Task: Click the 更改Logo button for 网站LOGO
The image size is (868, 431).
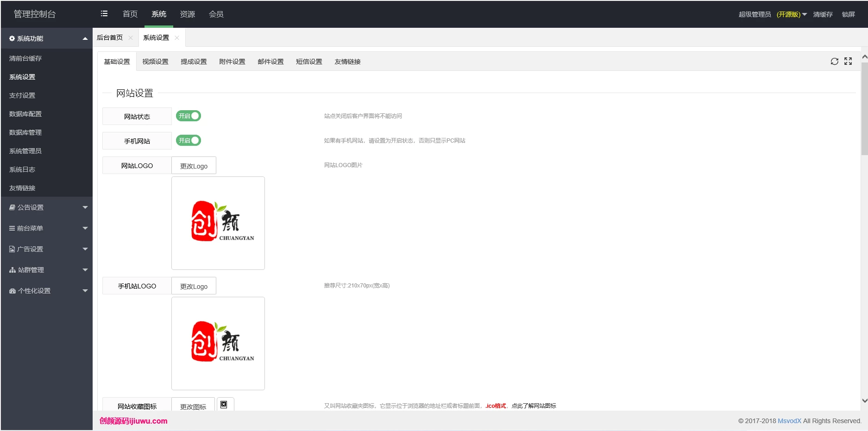Action: point(194,166)
